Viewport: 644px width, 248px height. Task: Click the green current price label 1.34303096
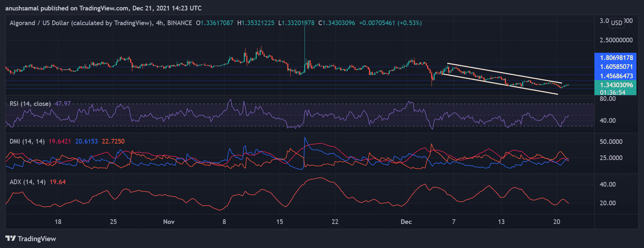[616, 85]
